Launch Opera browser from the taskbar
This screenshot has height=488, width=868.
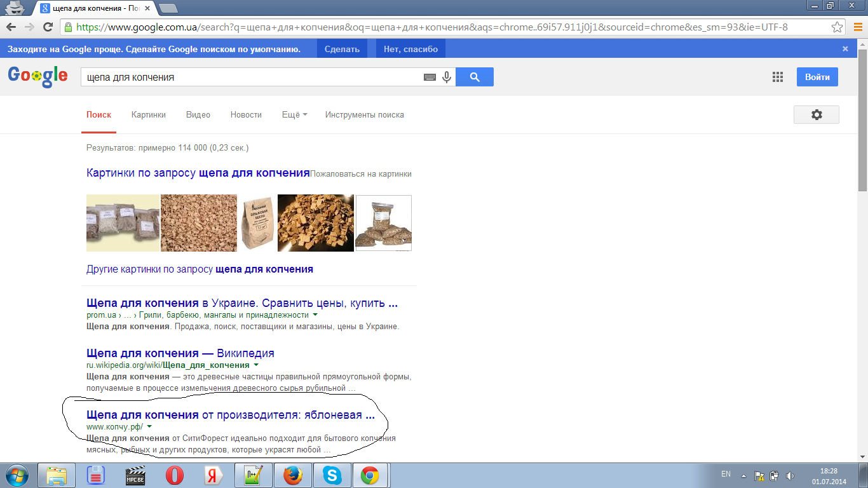(x=175, y=475)
